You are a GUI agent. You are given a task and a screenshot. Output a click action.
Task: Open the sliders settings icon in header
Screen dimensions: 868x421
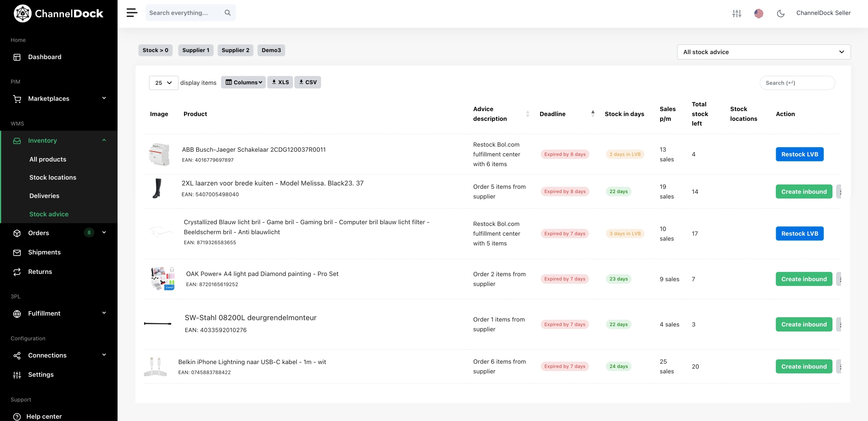[x=737, y=13]
